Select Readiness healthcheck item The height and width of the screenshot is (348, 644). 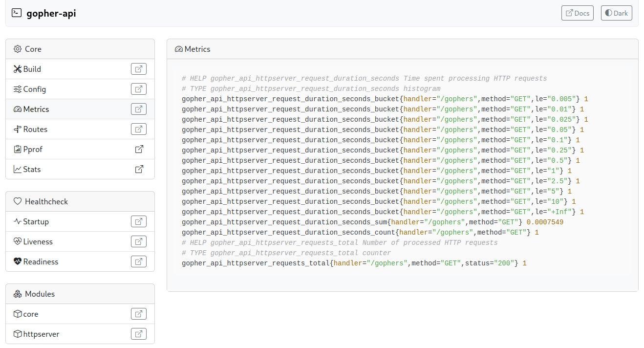pos(80,261)
